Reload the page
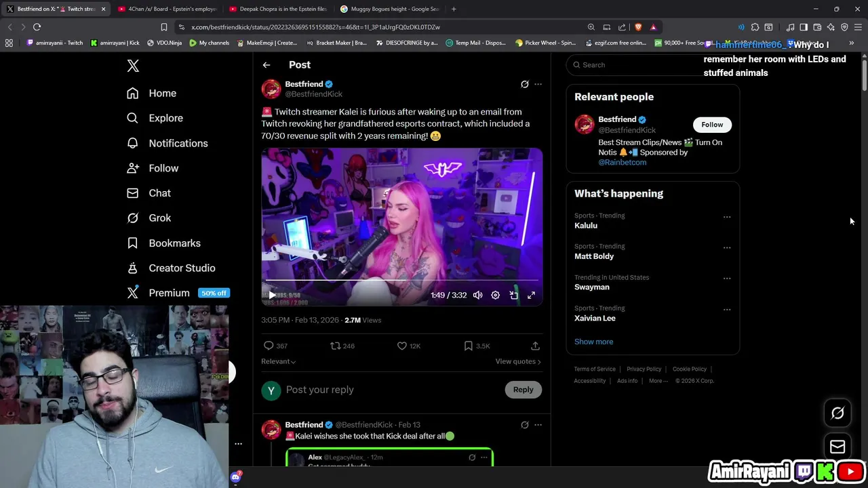 37,27
